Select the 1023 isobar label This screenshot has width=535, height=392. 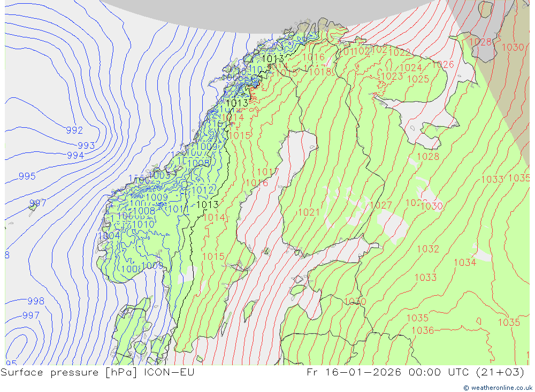[392, 76]
